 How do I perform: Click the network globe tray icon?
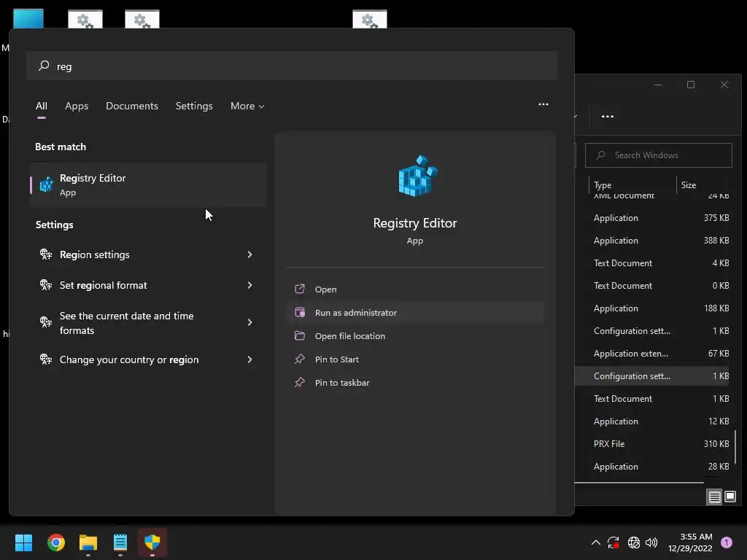(633, 542)
